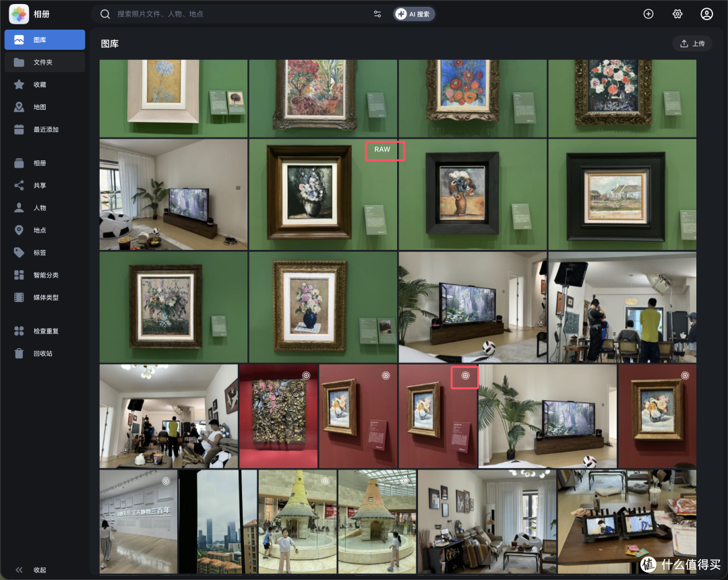Open RAW dark flower vase painting thumbnail

[x=323, y=195]
